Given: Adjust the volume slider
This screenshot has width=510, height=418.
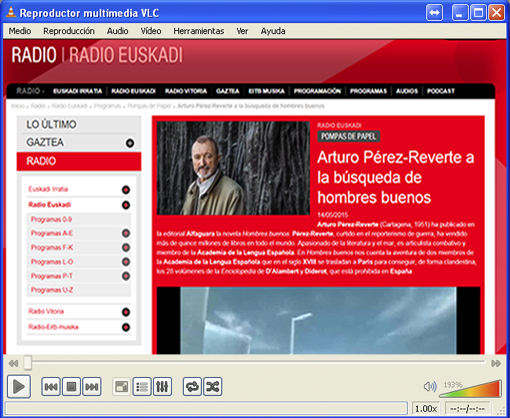Looking at the screenshot, I should click(471, 389).
